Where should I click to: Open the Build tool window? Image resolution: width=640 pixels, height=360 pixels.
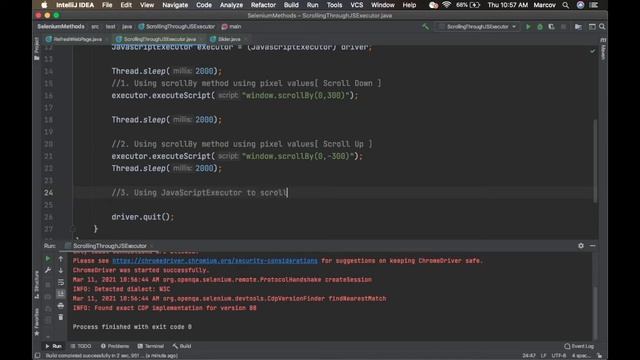click(182, 346)
